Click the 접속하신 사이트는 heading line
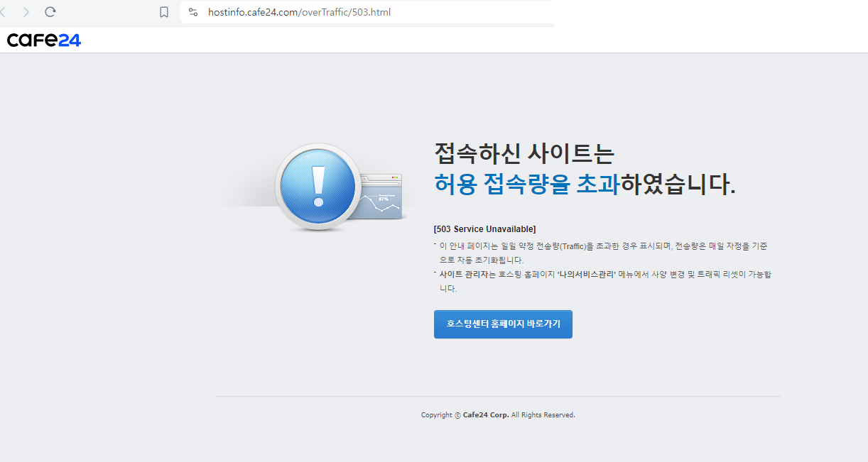 tap(523, 153)
